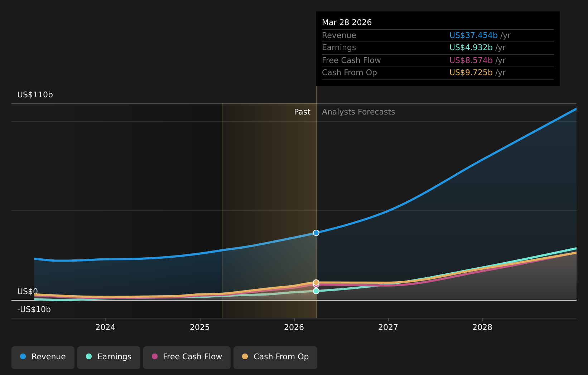Click the US$110b y-axis label
The width and height of the screenshot is (588, 375).
tap(35, 95)
